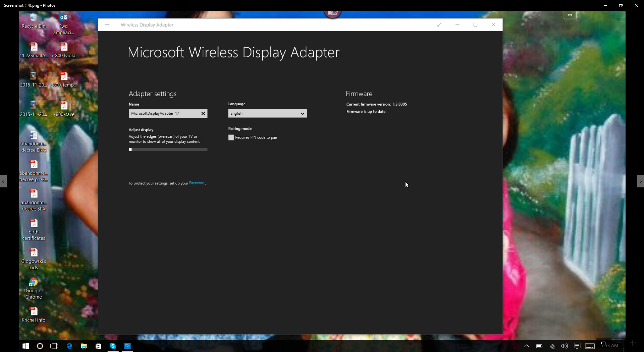Click the plus button at Photos bottom corner
The width and height of the screenshot is (644, 352).
point(633,343)
